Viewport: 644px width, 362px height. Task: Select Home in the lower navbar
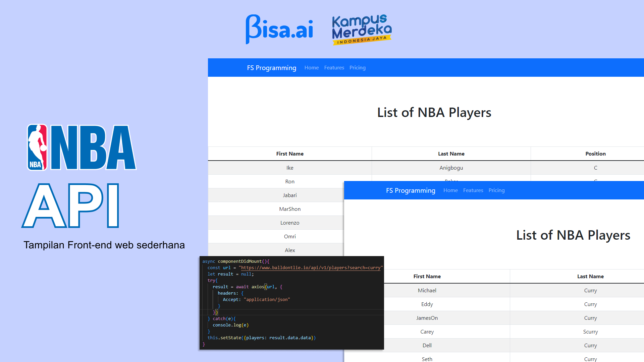[450, 190]
